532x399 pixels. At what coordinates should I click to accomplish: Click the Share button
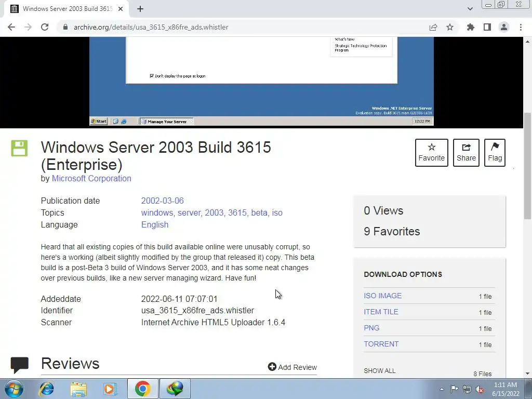[x=466, y=153]
